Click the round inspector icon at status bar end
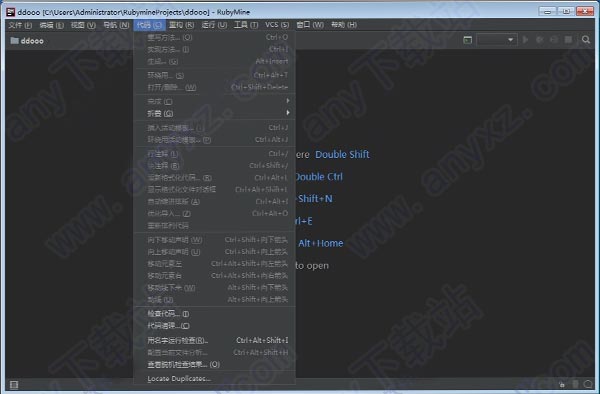 [588, 384]
